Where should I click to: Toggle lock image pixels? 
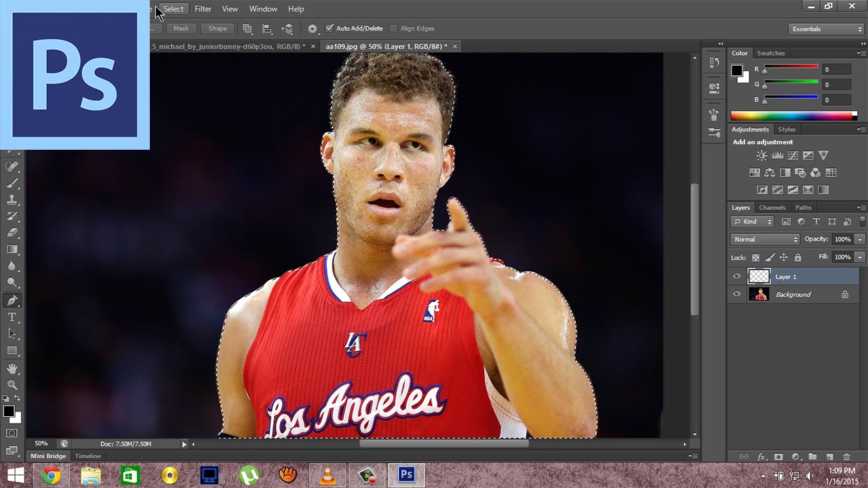(769, 258)
